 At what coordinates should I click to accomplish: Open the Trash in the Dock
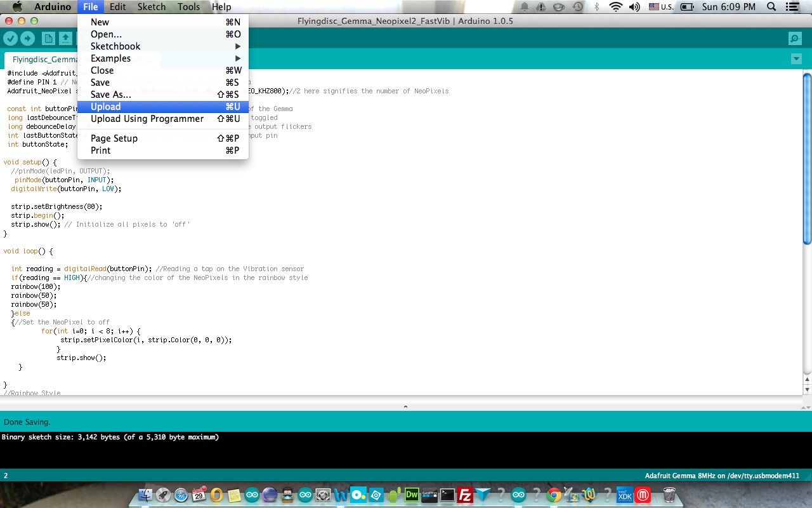point(669,495)
